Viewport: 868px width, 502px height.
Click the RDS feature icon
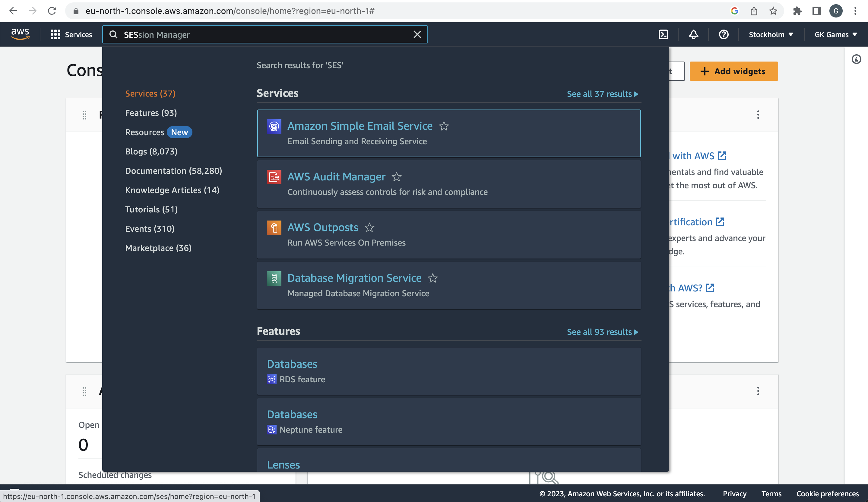[271, 379]
